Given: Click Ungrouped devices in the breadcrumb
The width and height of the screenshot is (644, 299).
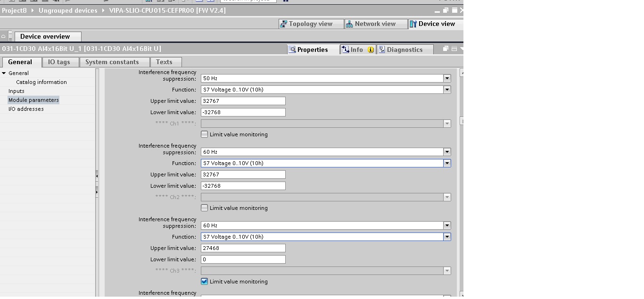Looking at the screenshot, I should coord(68,10).
